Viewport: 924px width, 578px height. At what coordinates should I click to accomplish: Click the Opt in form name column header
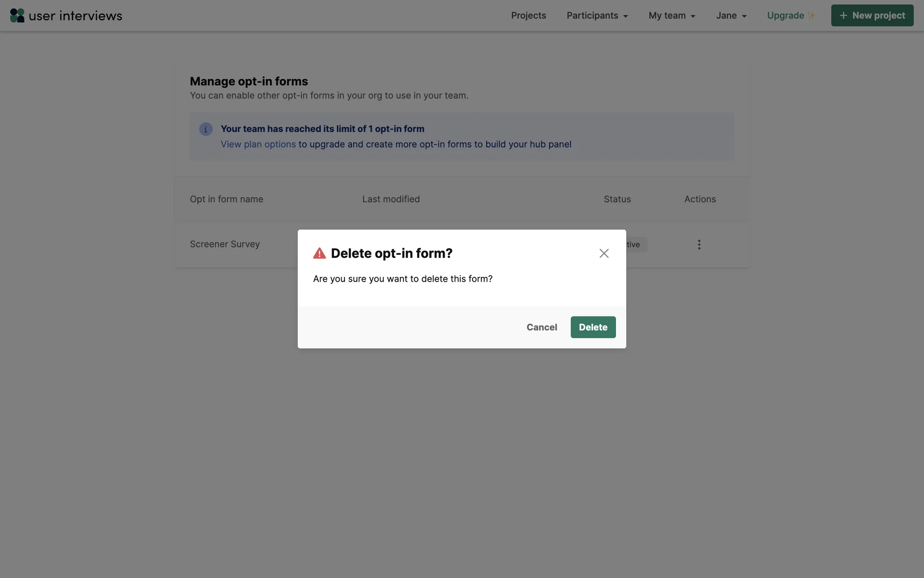(226, 199)
